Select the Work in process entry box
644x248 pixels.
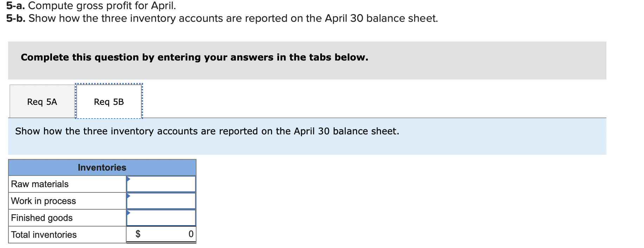(x=162, y=201)
